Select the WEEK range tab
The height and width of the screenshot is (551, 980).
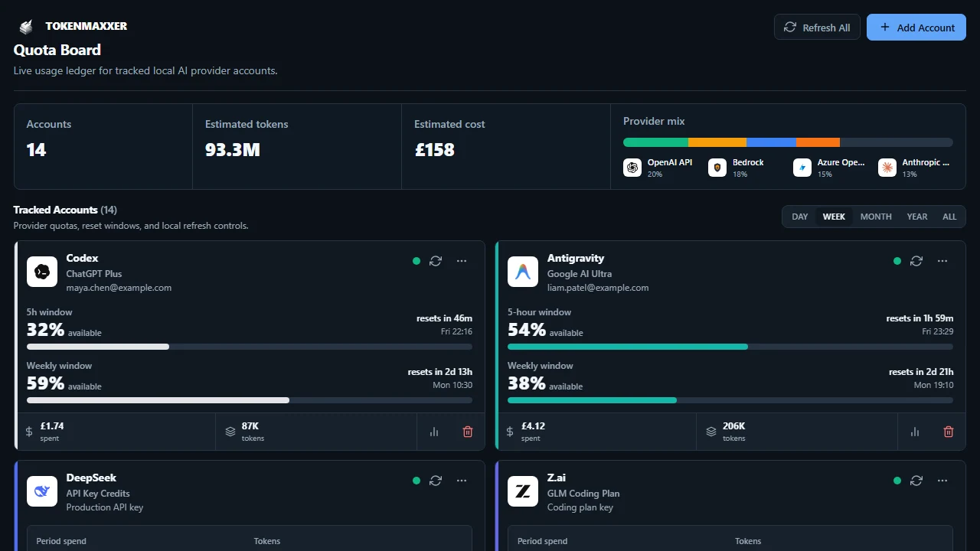(834, 217)
